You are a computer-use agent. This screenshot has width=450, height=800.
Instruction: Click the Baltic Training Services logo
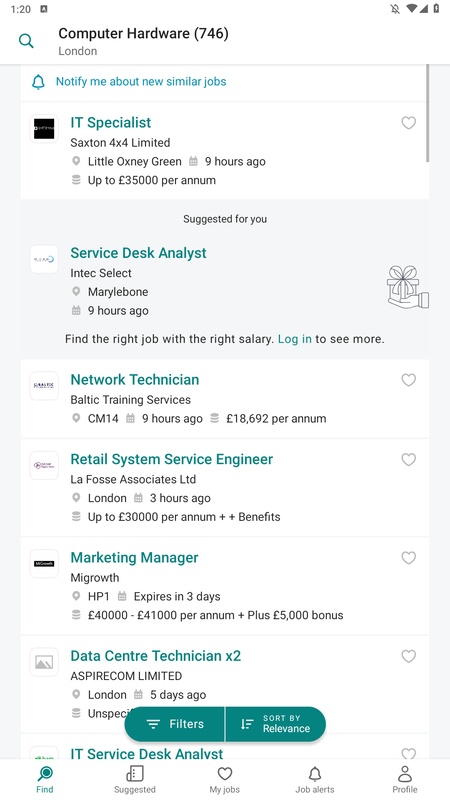click(44, 386)
